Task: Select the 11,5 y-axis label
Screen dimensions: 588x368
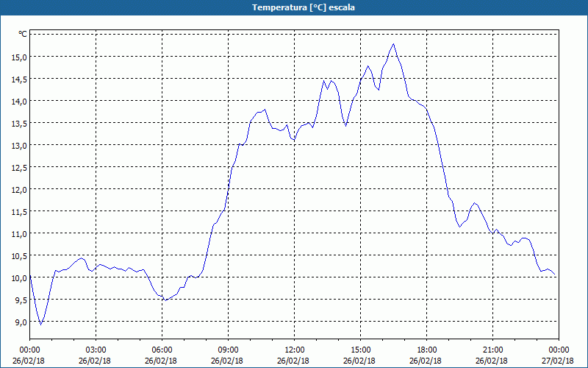Action: 20,212
